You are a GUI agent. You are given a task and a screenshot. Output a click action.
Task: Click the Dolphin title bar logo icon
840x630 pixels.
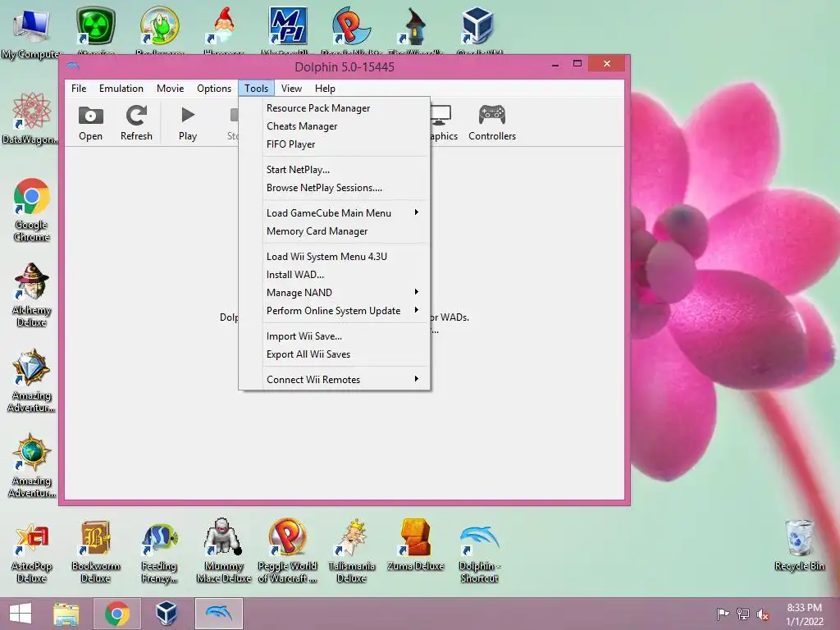pos(73,66)
